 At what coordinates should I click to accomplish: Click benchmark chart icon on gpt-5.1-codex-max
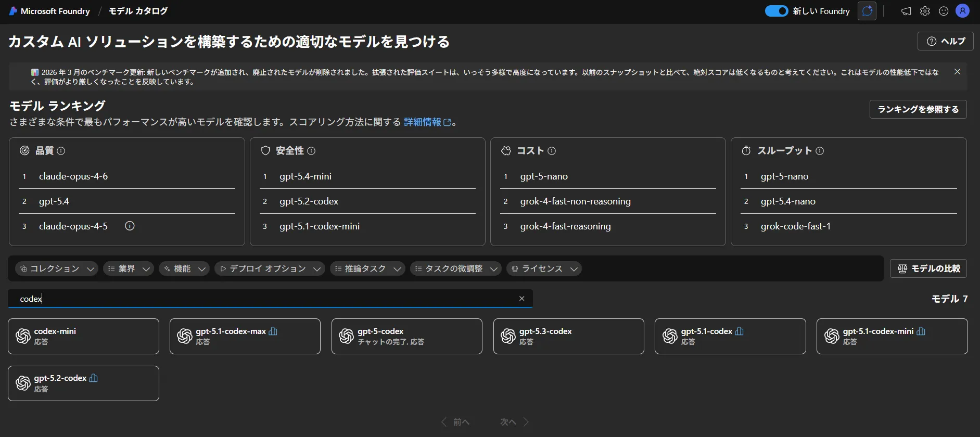point(273,331)
